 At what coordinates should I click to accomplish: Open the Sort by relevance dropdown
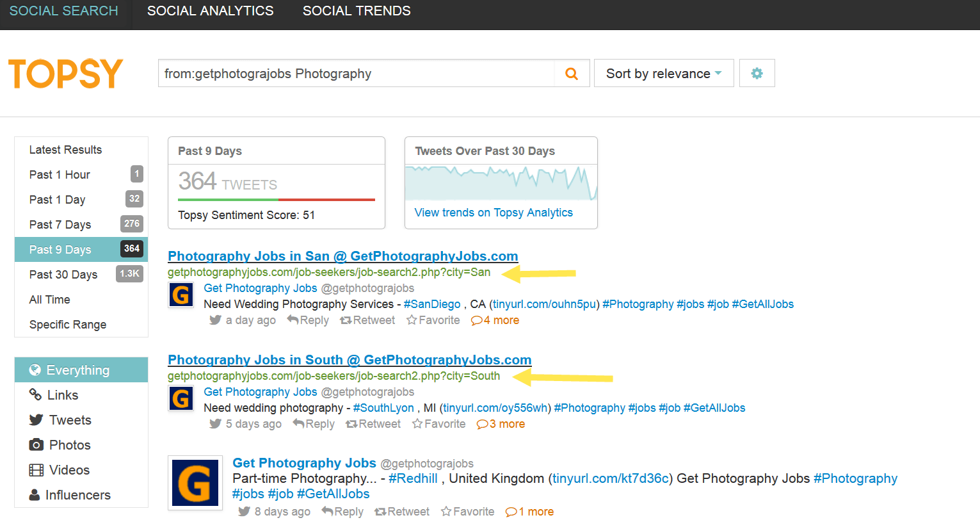(664, 74)
